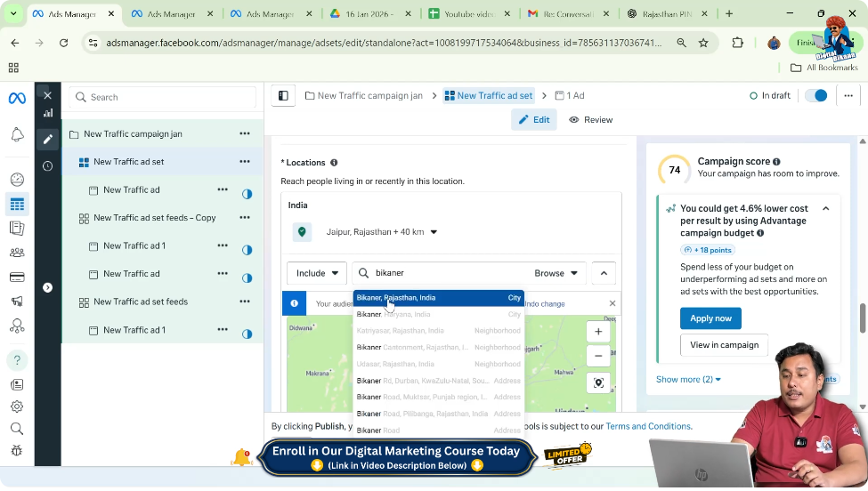868x491 pixels.
Task: Dismiss the audience info banner
Action: tap(612, 303)
